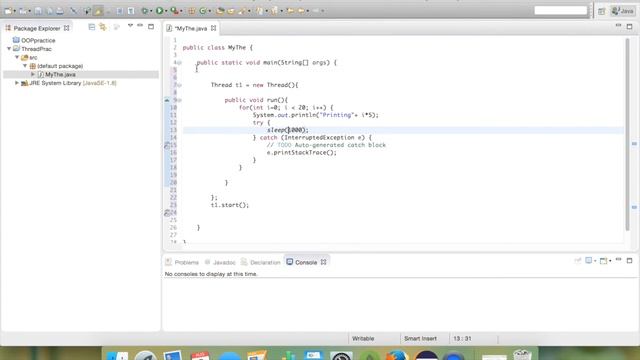Click the Quick Access search field
This screenshot has height=360, width=640.
560,10
